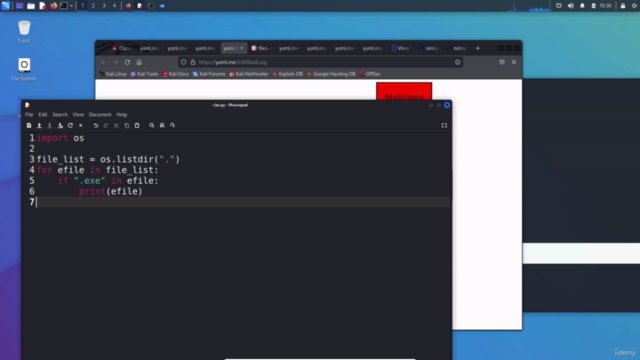Open Mousepad Help menu
The height and width of the screenshot is (360, 640).
[122, 115]
